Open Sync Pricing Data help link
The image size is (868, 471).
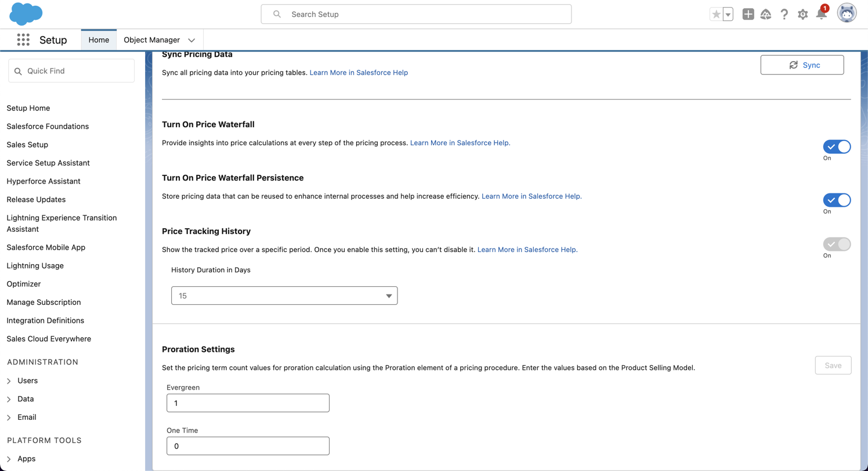pos(359,73)
